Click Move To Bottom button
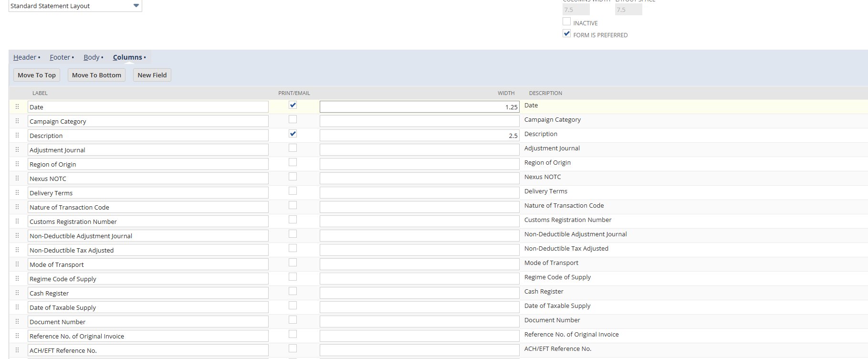Screen dimensions: 868x359 pos(96,75)
